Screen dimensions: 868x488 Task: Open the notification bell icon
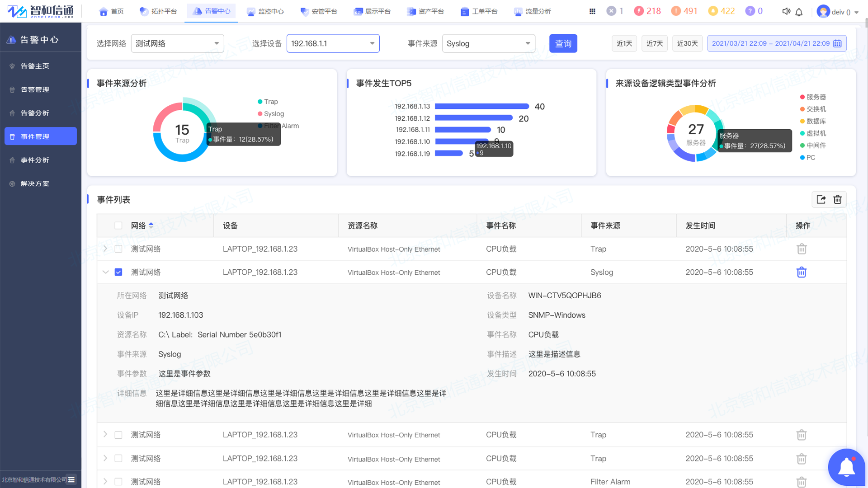[x=799, y=11]
